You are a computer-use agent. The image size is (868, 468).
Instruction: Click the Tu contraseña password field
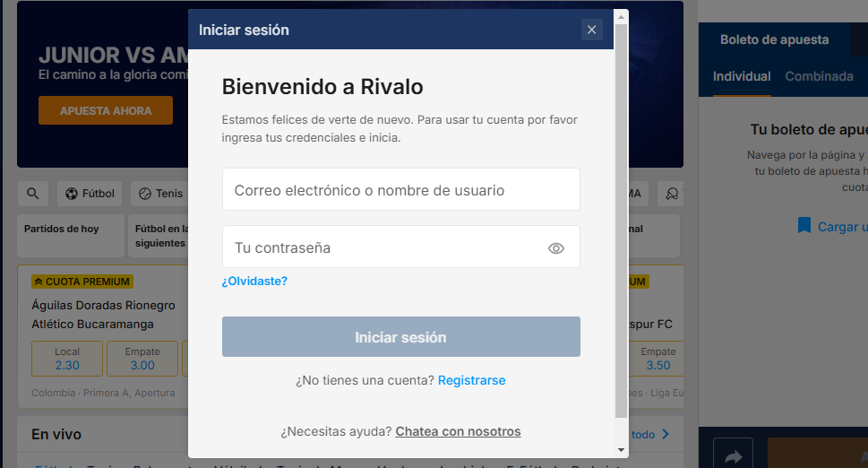click(x=400, y=247)
